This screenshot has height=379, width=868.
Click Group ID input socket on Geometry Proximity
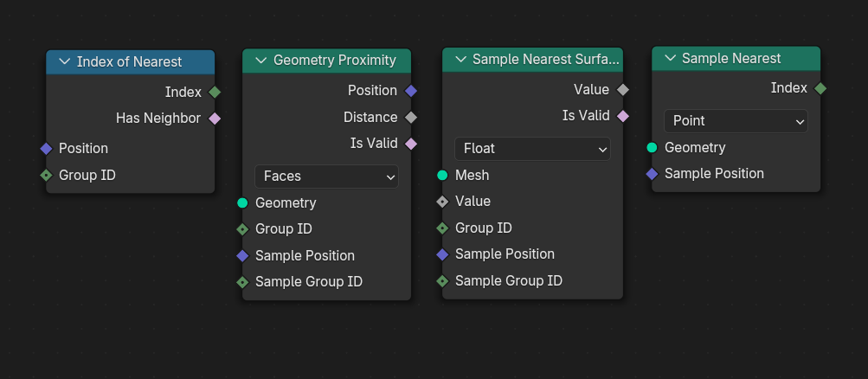click(242, 229)
